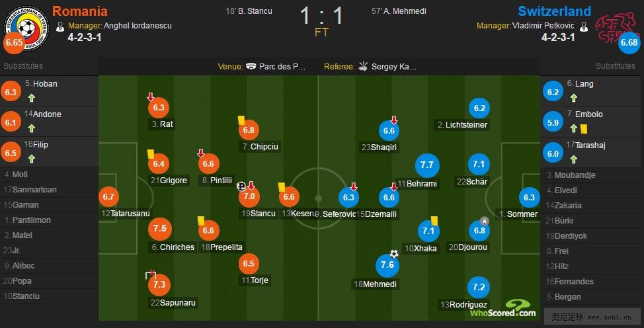Image resolution: width=644 pixels, height=328 pixels.
Task: Click the WhoScored.com logo
Action: point(503,309)
